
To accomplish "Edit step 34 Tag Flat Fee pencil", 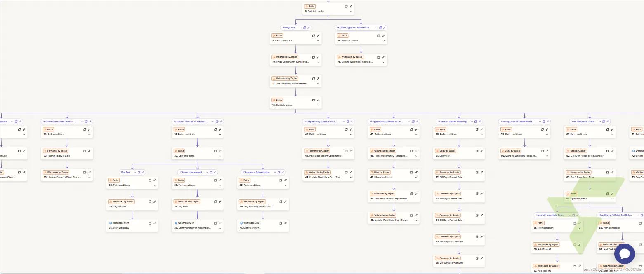I will pyautogui.click(x=155, y=201).
